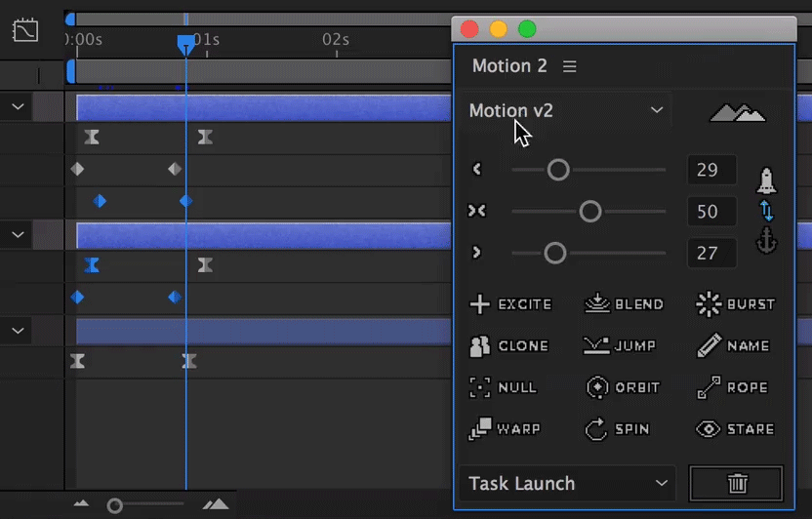Open the Task Launch dropdown
812x519 pixels.
566,483
